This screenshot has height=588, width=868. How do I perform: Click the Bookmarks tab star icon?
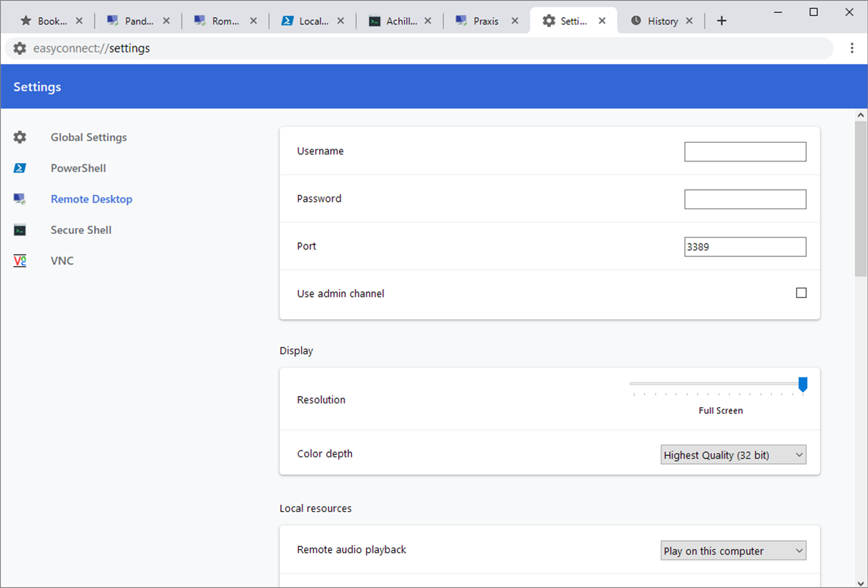click(x=25, y=21)
